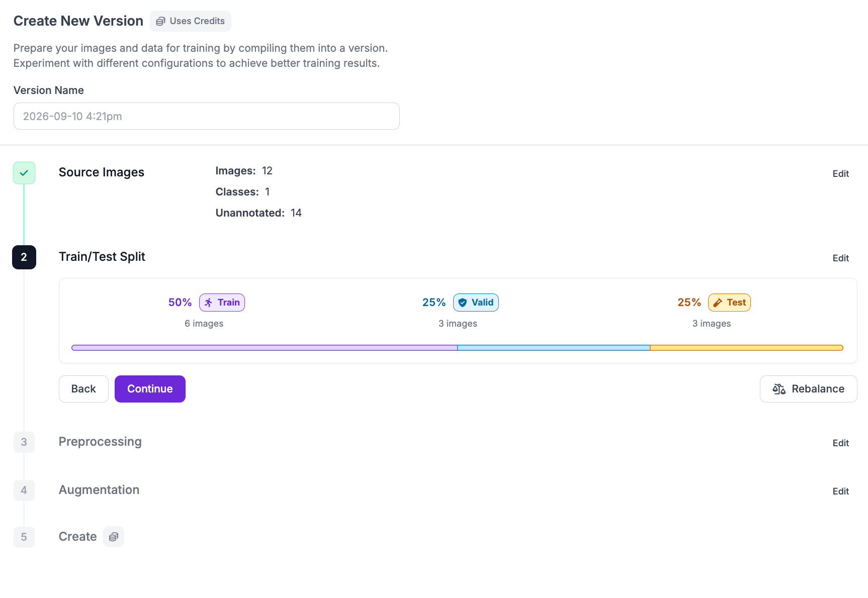This screenshot has height=598, width=868.
Task: Select step 2 number badge
Action: click(24, 257)
